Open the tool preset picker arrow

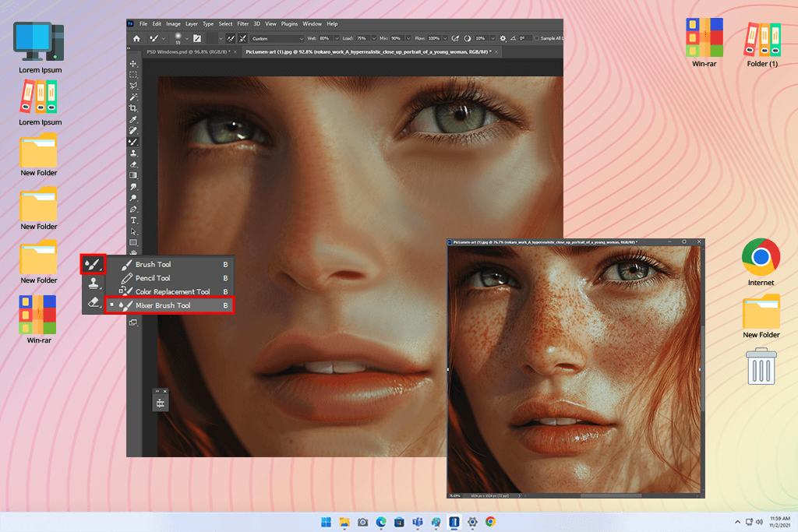(164, 39)
